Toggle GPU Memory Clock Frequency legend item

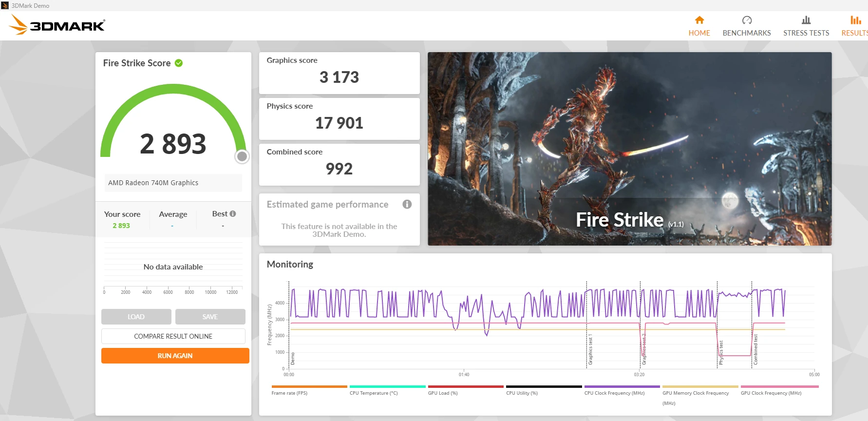click(700, 395)
